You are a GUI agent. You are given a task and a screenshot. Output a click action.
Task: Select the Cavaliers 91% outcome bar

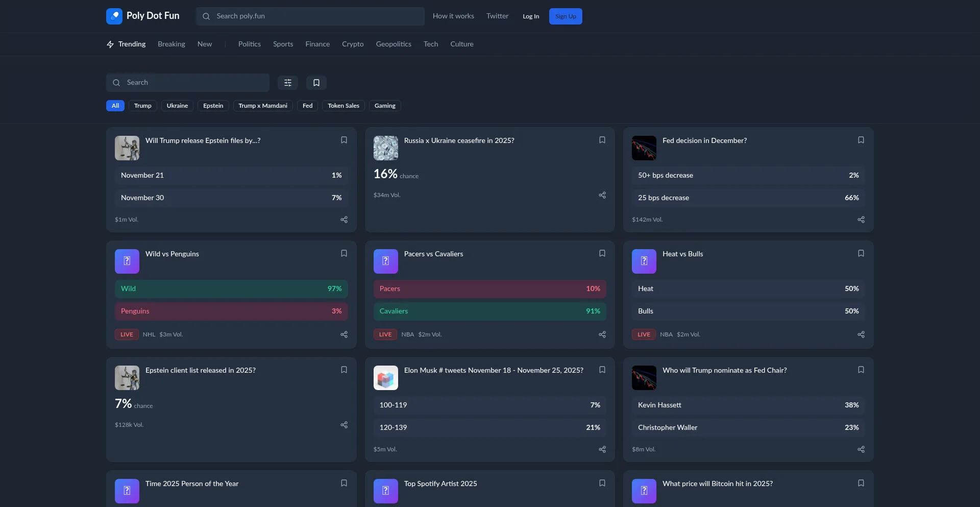coord(489,311)
